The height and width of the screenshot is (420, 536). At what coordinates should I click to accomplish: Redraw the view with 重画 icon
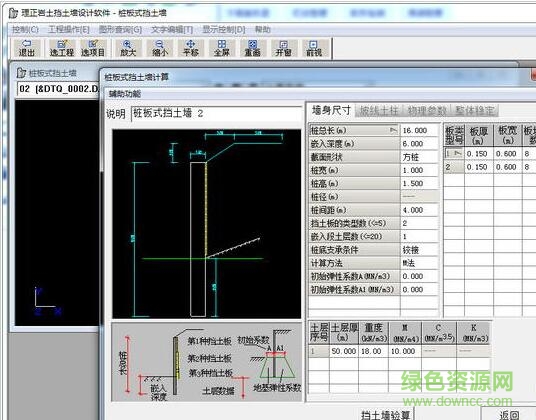pos(253,48)
